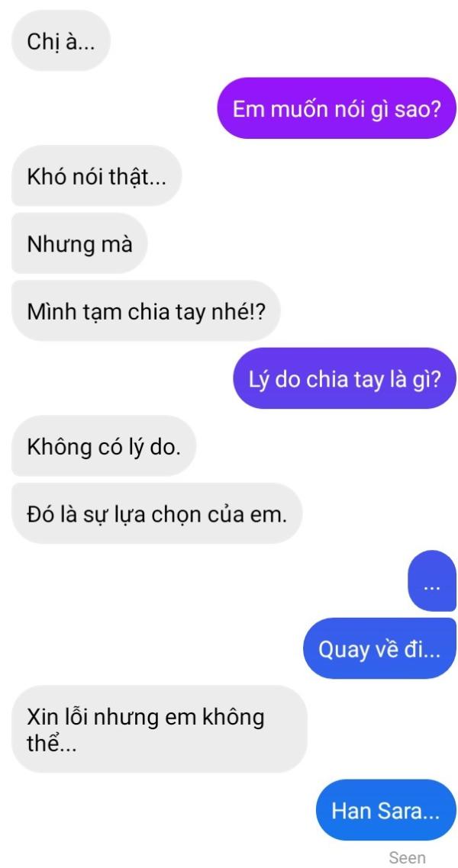
Task: Click the word 'Xin lỗi' in gray bubble
Action: tap(56, 717)
